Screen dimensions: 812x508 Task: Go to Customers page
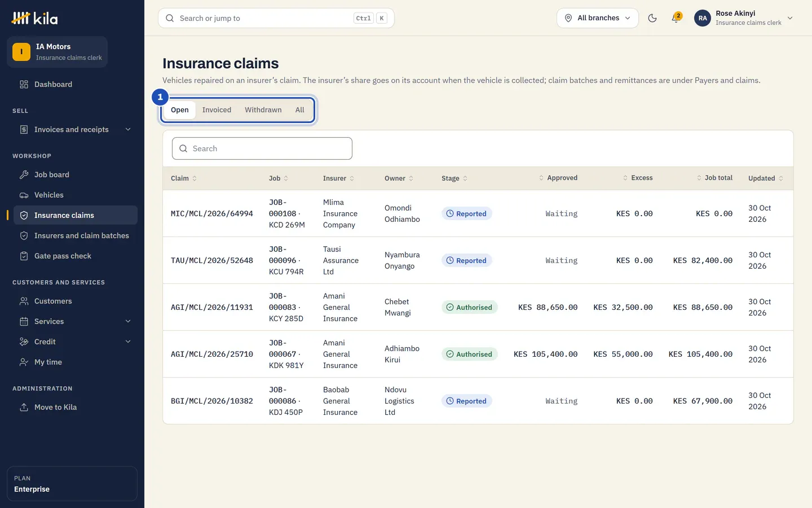72,301
